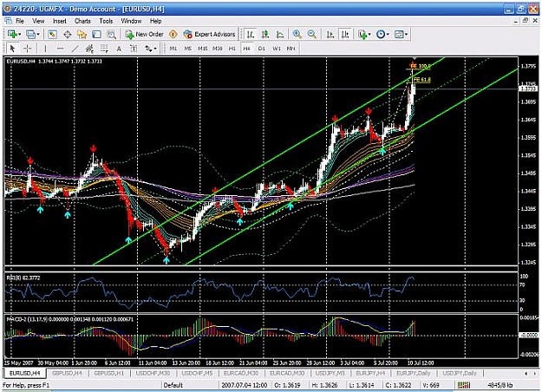This screenshot has width=542, height=392.
Task: Switch to the EURJPY,Daily chart tab
Action: (x=414, y=373)
